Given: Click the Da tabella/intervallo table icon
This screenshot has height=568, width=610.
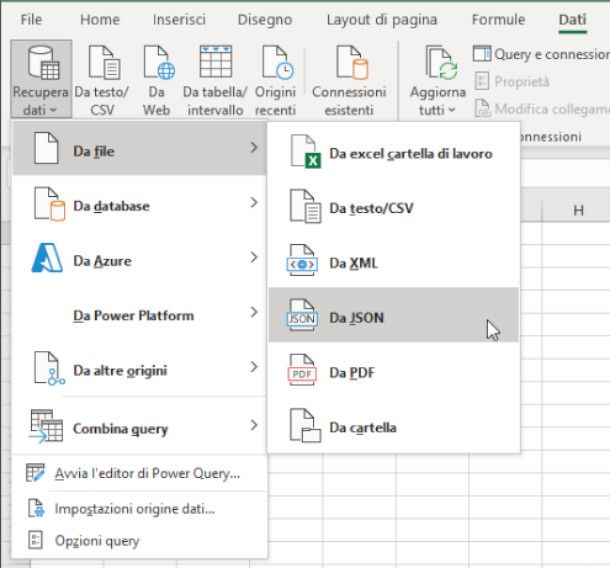Looking at the screenshot, I should click(216, 61).
